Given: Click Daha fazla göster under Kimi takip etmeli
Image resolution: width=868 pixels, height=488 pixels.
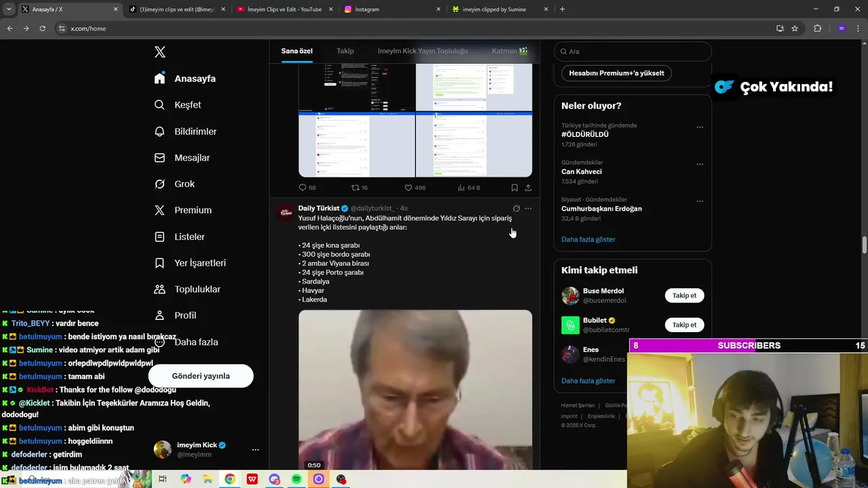Looking at the screenshot, I should click(x=588, y=381).
